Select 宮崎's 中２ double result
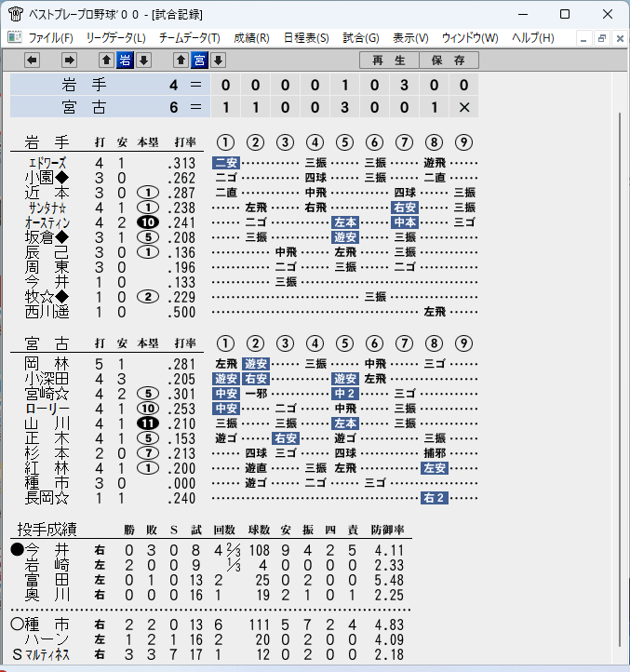Screen dimensions: 630x672 tap(345, 394)
